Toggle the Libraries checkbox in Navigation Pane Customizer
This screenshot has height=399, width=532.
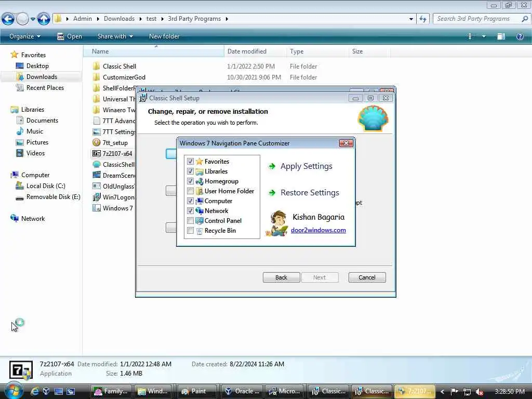190,171
